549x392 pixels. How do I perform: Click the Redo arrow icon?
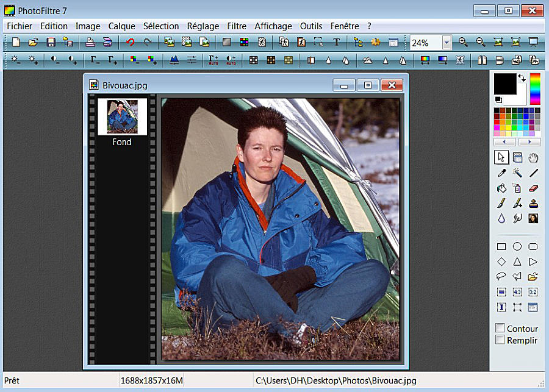[x=148, y=42]
